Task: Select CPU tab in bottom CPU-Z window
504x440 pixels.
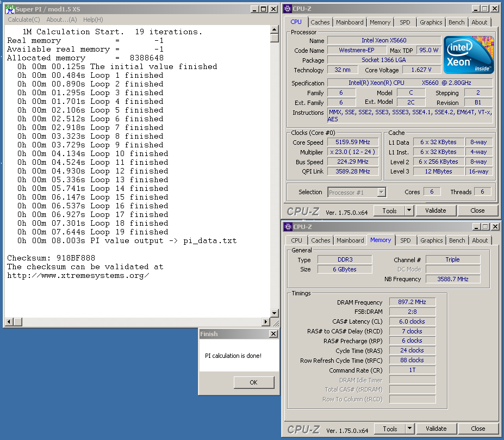Action: (x=296, y=240)
